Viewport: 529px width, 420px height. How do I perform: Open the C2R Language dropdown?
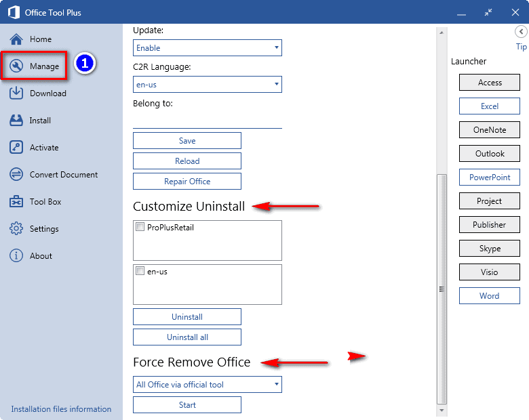[x=207, y=85]
